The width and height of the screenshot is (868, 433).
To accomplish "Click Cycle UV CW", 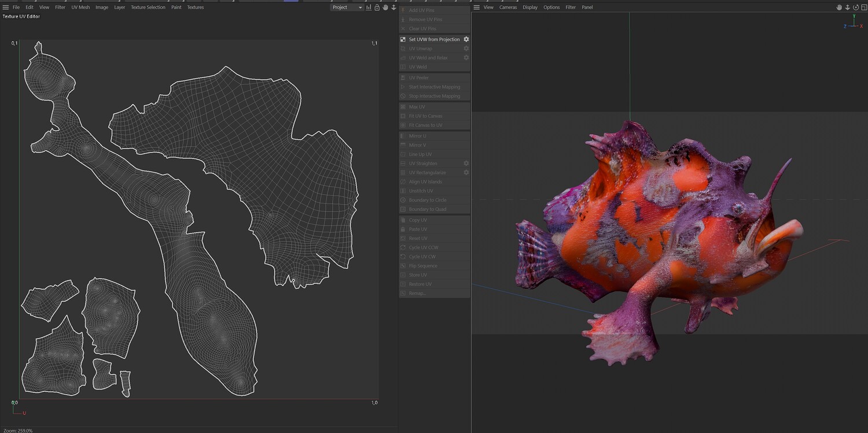I will pyautogui.click(x=435, y=257).
